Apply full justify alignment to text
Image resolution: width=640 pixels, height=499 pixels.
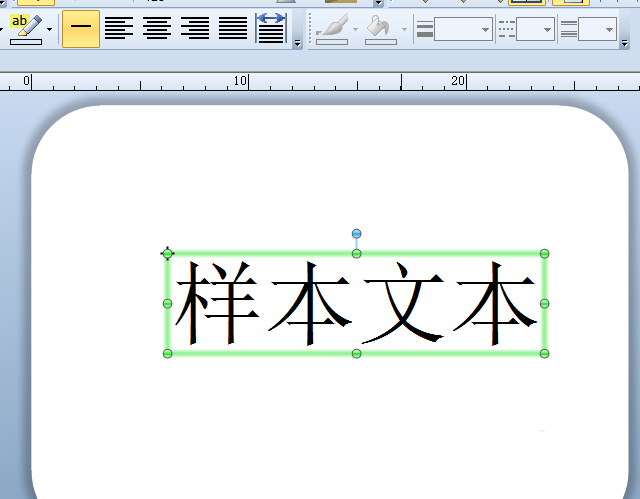(x=233, y=29)
